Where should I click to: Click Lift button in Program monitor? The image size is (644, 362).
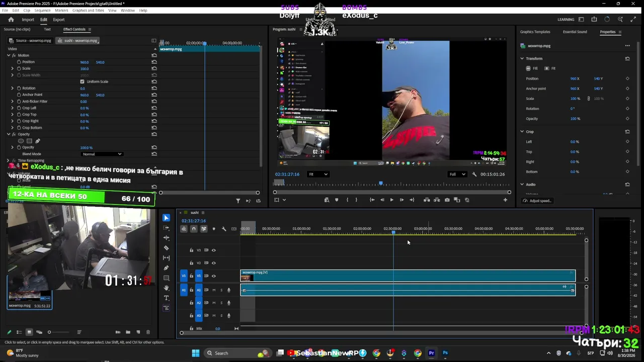[x=427, y=200]
